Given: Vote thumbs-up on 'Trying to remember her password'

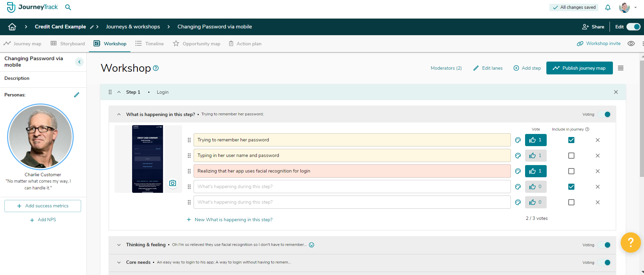Looking at the screenshot, I should (536, 140).
